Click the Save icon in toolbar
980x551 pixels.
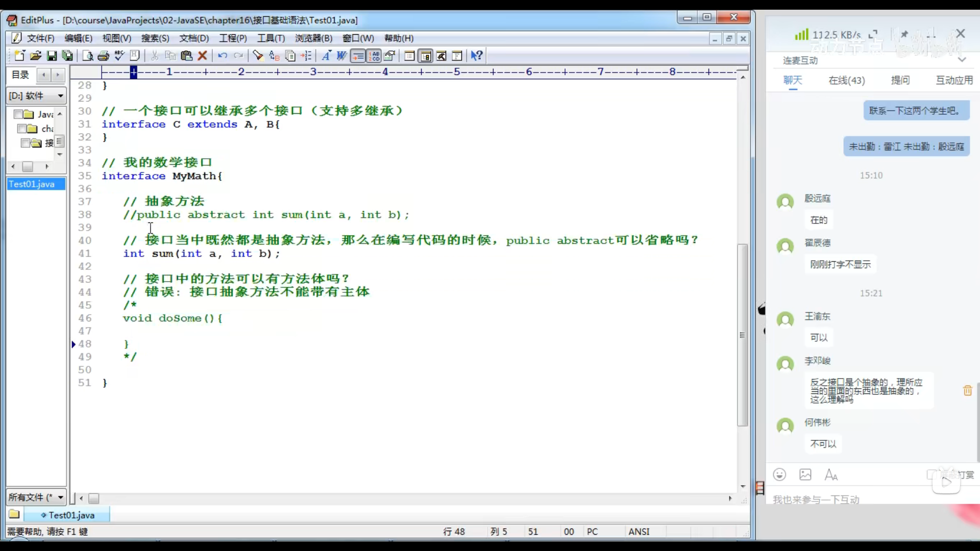[52, 56]
